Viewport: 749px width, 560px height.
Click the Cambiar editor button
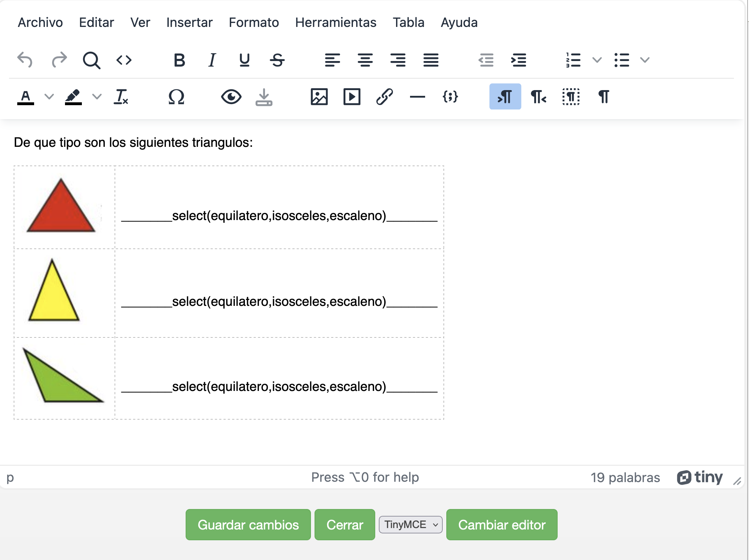click(501, 524)
